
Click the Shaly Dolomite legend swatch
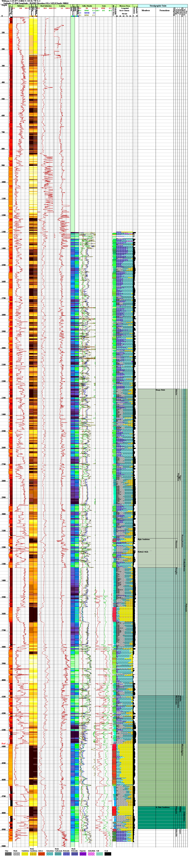pos(75,854)
